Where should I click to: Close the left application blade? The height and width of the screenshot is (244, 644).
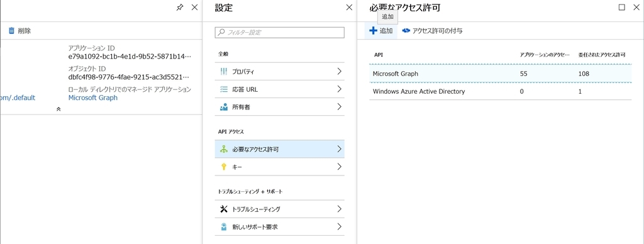point(195,8)
